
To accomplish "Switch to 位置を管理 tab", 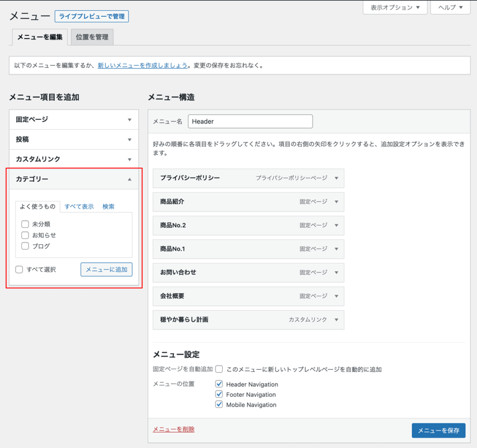I will click(92, 37).
